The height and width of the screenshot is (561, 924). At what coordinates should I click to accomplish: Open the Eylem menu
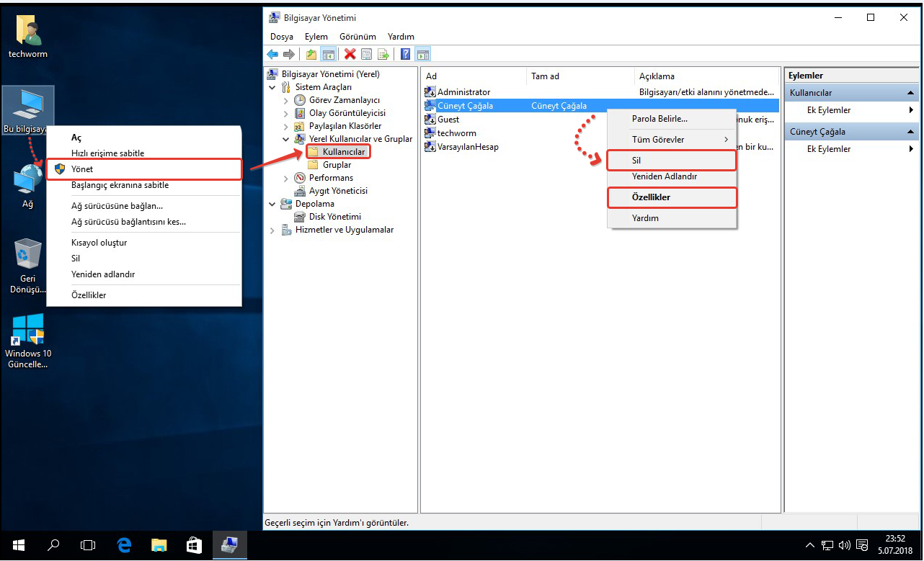click(316, 37)
